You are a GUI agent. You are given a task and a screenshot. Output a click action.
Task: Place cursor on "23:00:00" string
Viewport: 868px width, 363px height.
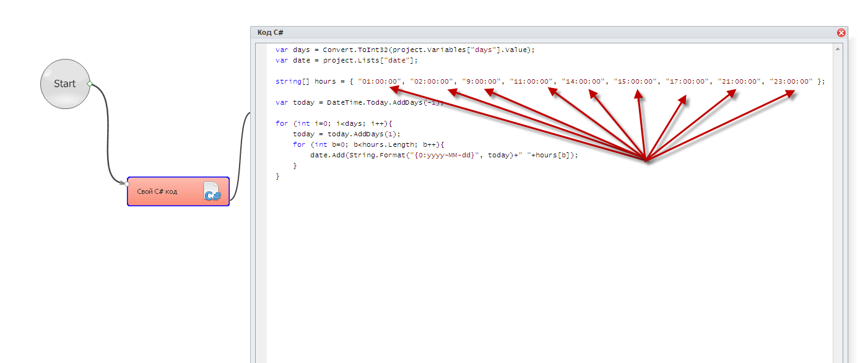[x=791, y=81]
